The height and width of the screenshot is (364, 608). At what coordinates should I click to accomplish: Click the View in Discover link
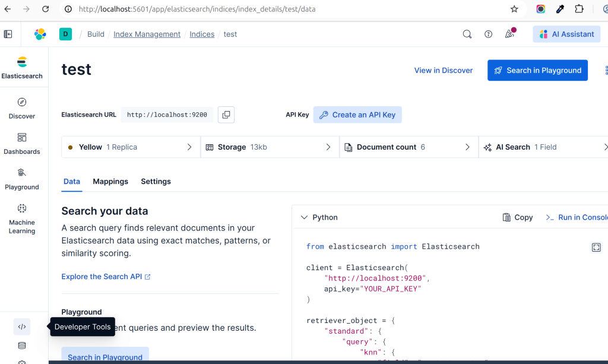pos(444,70)
